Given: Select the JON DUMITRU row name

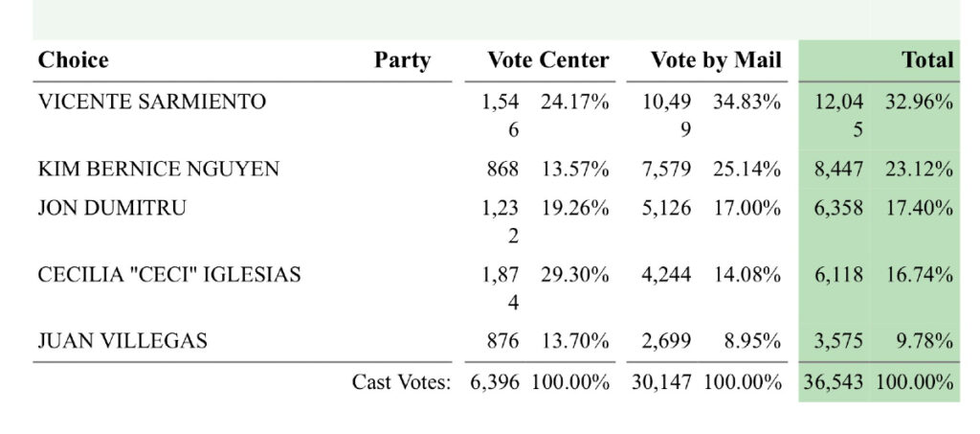Looking at the screenshot, I should (112, 208).
